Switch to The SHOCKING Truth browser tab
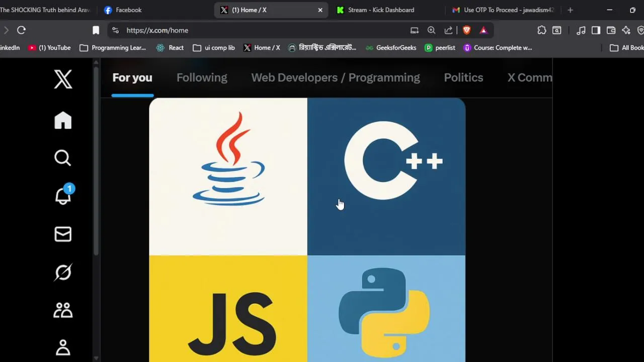 [x=46, y=10]
